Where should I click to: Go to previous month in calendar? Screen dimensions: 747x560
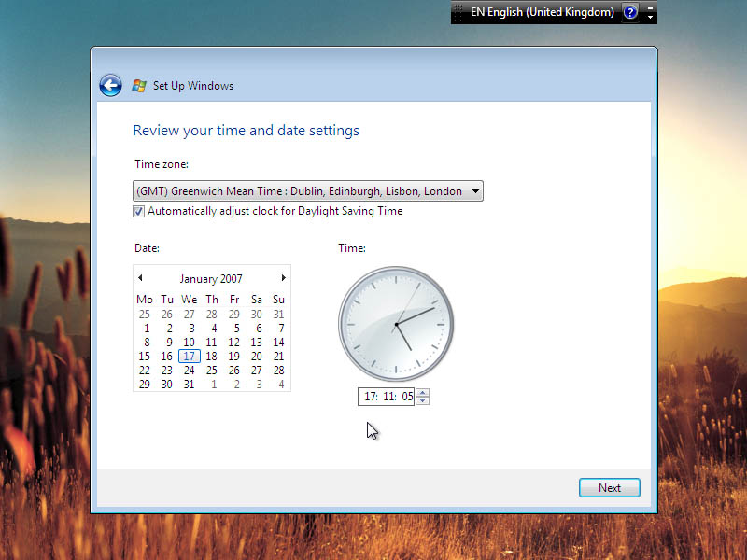coord(140,277)
